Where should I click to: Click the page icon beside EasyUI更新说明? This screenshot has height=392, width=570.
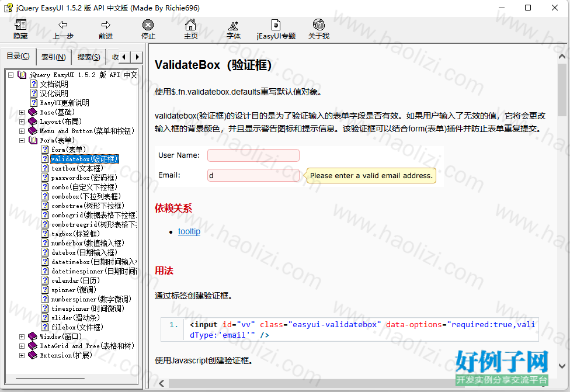pyautogui.click(x=34, y=103)
